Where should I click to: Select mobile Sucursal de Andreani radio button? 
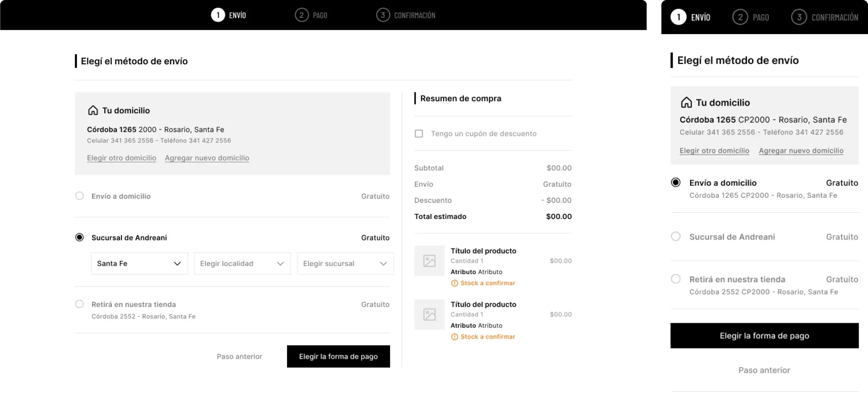(x=676, y=236)
